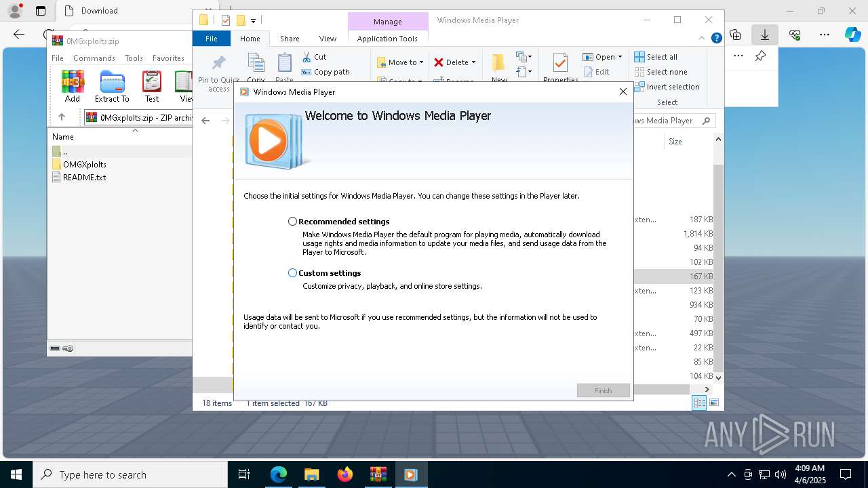Screen dimensions: 868x488
Task: Open Edge Browser essentials heart icon
Action: 795,35
